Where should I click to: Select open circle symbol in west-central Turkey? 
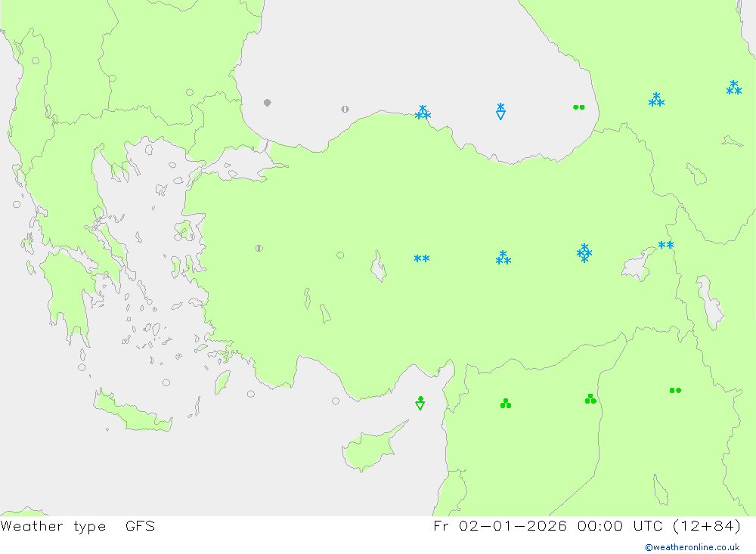click(340, 255)
